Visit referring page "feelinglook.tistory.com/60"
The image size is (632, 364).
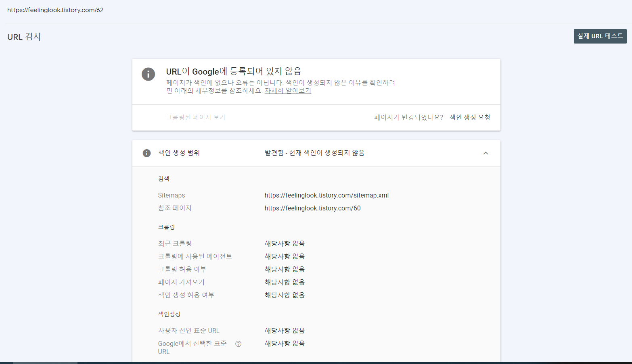(x=312, y=208)
